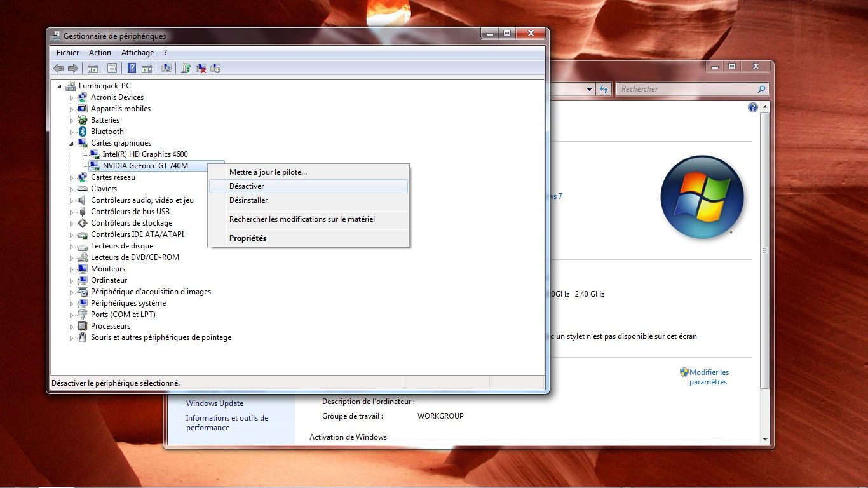This screenshot has height=488, width=868.
Task: Expand the Moniteurs node
Action: coord(72,269)
